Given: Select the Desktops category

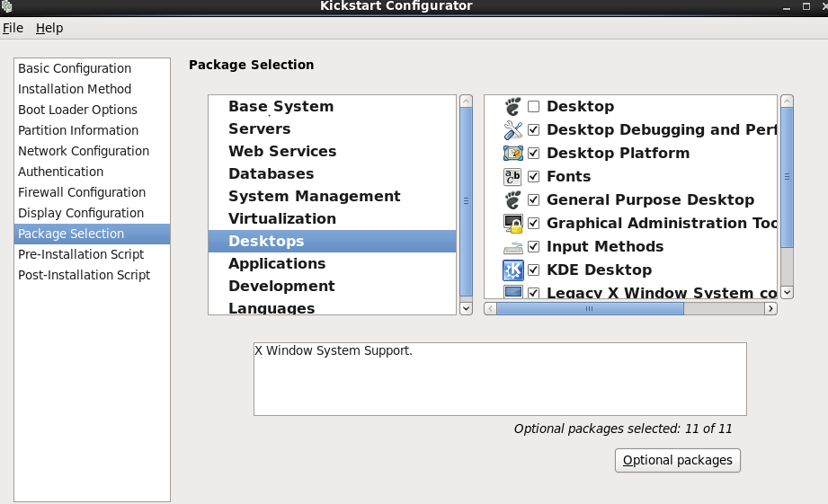Looking at the screenshot, I should [332, 241].
